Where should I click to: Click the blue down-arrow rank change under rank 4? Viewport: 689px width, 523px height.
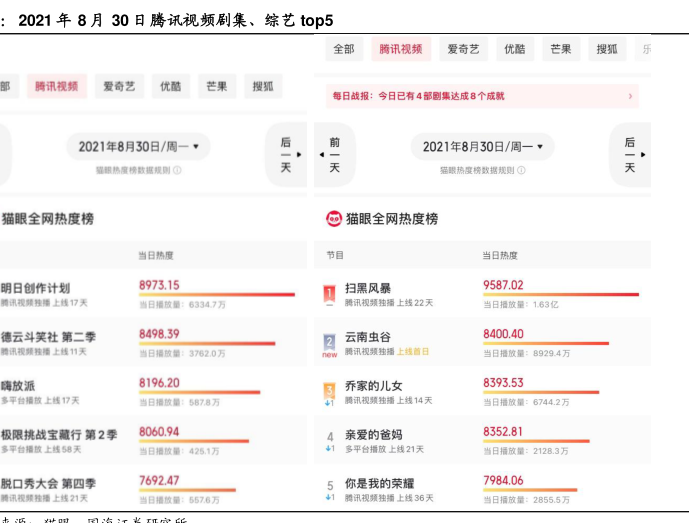tap(330, 449)
